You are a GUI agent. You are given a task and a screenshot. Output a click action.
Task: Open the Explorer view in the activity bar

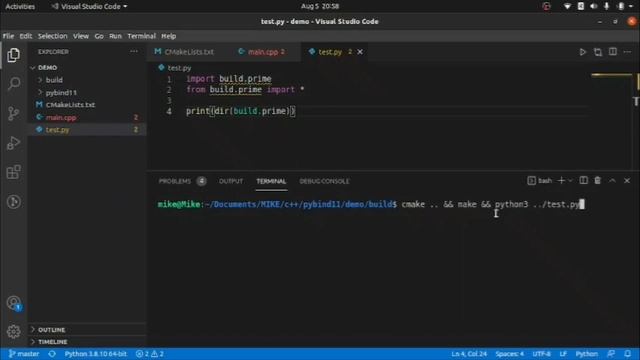tap(13, 55)
